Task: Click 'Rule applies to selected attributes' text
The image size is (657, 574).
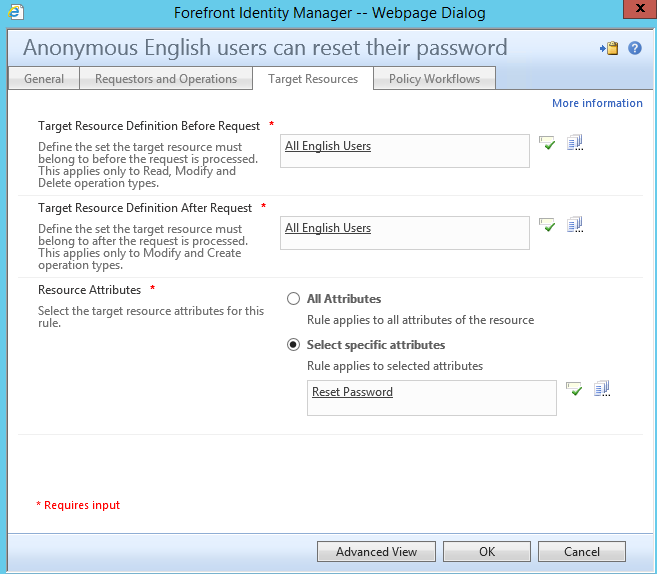Action: 395,366
